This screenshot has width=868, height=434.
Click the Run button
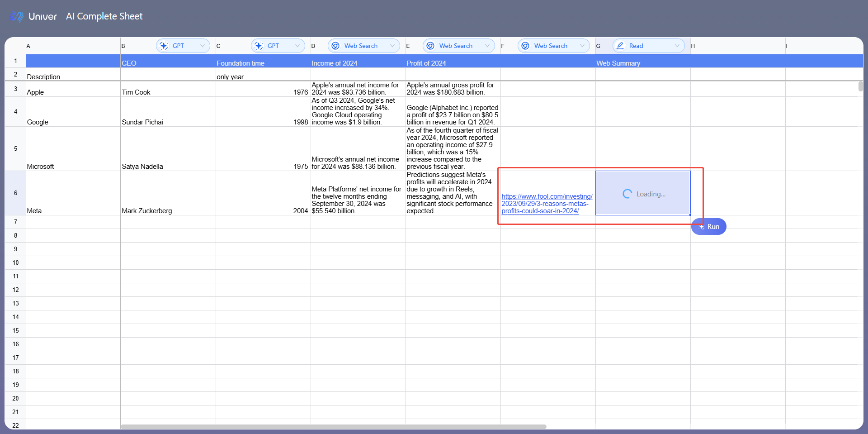click(x=709, y=227)
